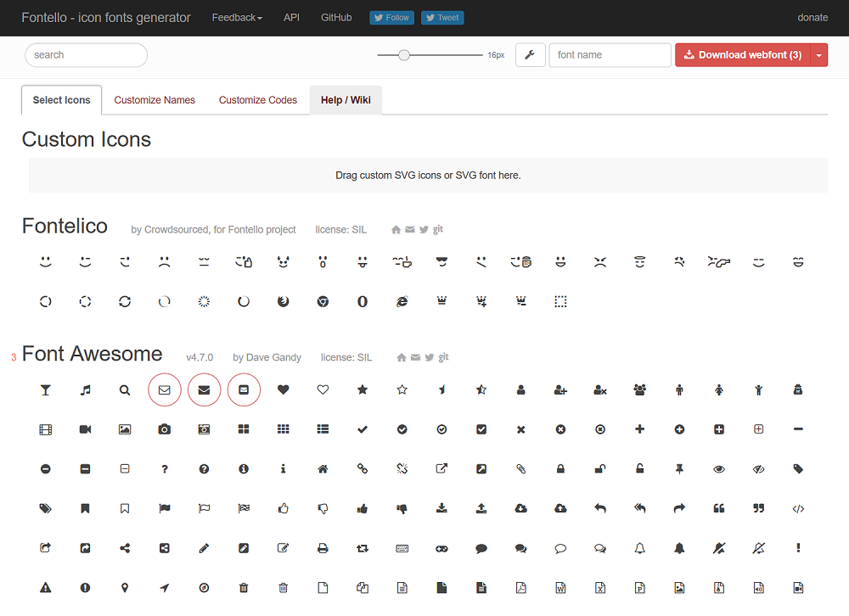Viewport: 849px width, 616px height.
Task: Deselect the envelope-in-square icon
Action: 244,389
